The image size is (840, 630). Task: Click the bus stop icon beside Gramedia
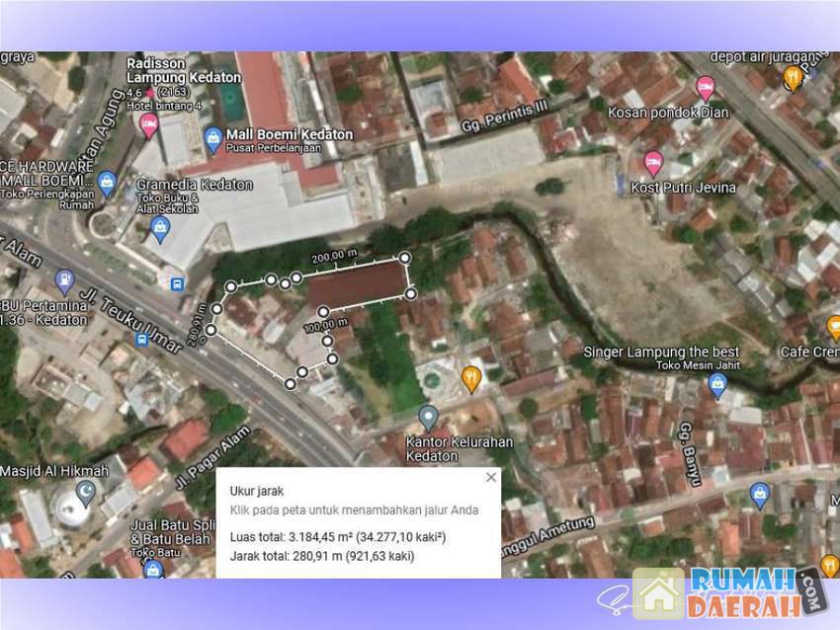[x=178, y=284]
